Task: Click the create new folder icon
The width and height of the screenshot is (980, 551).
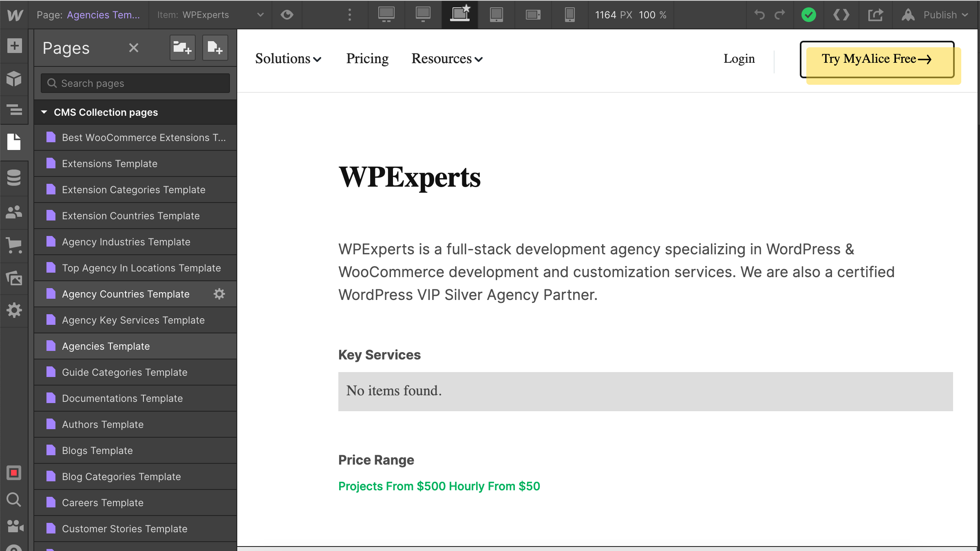Action: click(x=182, y=48)
